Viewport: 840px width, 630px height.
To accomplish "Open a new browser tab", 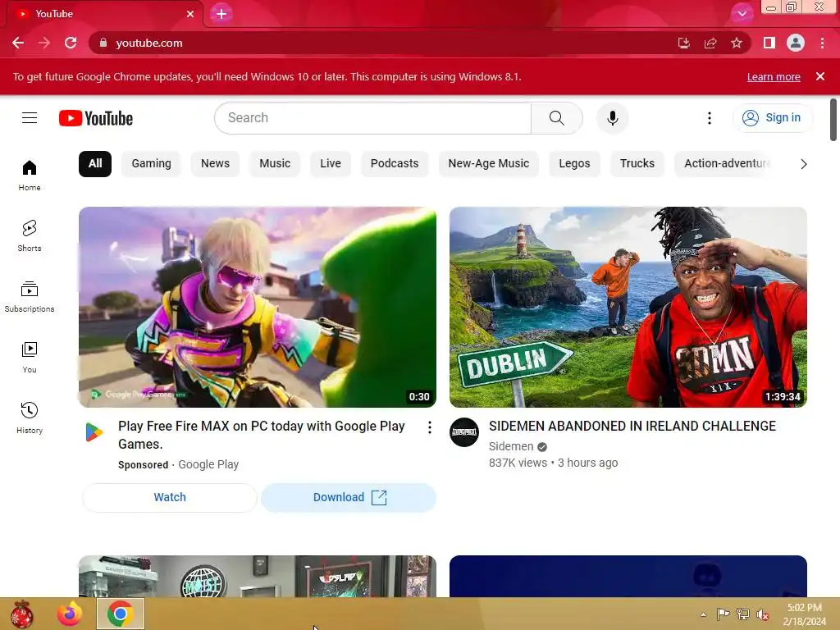I will point(221,14).
